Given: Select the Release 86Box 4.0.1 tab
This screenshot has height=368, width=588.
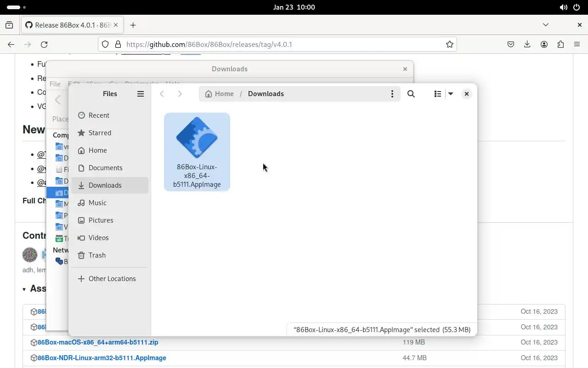Looking at the screenshot, I should pos(72,25).
